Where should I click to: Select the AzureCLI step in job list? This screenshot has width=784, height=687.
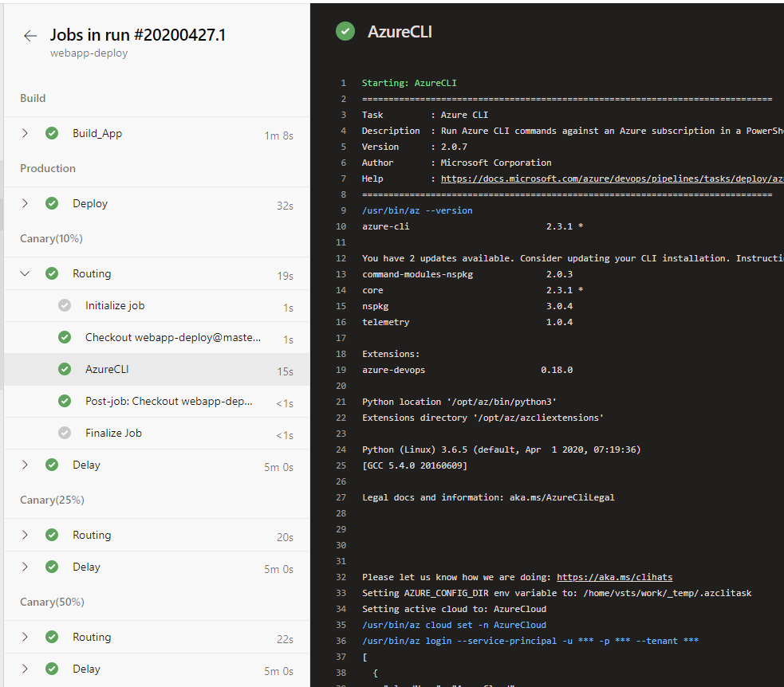(157, 370)
